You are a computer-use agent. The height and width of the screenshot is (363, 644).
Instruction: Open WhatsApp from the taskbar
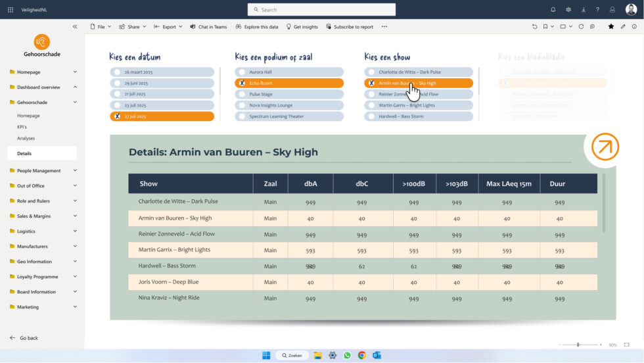(x=347, y=355)
